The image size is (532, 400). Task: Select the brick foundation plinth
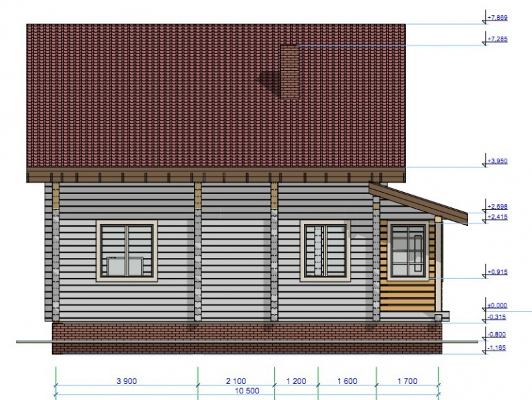click(247, 338)
